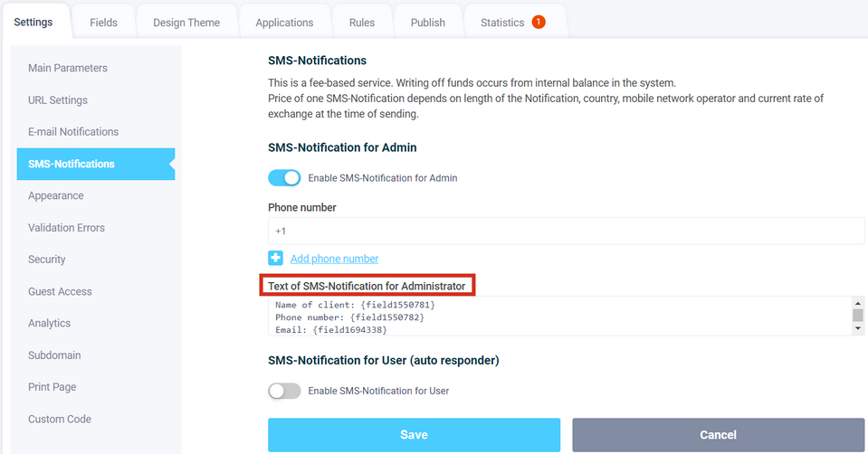Open the Design Theme tab
Screen dimensions: 868x454
click(186, 23)
